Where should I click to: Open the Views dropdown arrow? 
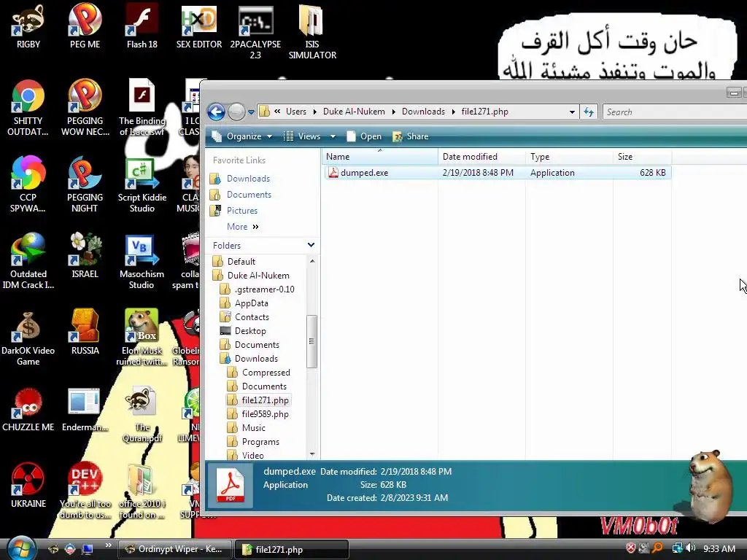pyautogui.click(x=333, y=136)
